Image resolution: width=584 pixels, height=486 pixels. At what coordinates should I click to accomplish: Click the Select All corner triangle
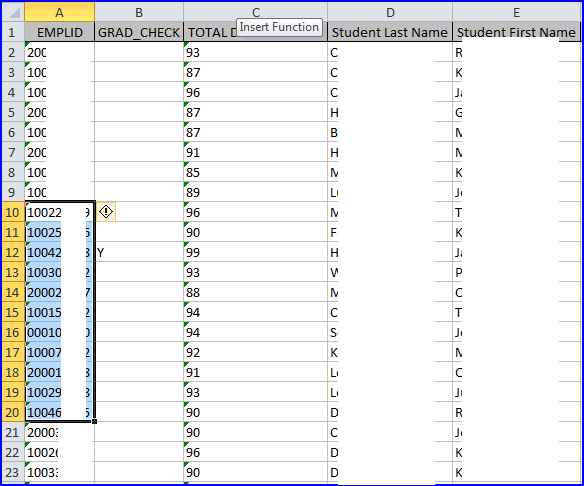coord(13,12)
